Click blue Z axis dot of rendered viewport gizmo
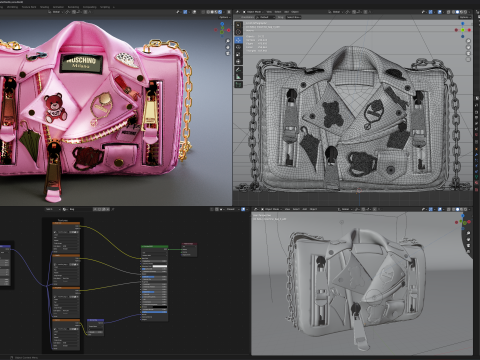480x360 pixels. (222, 24)
